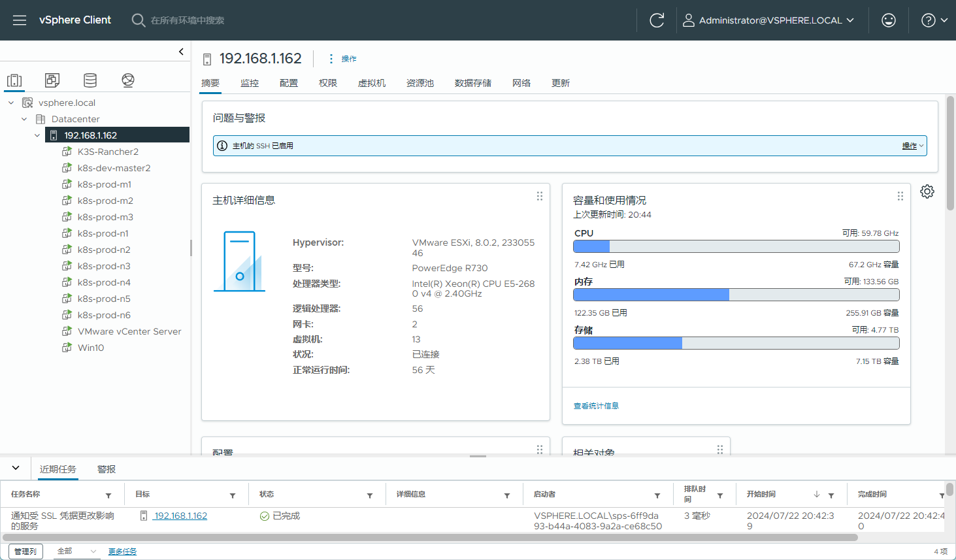Open summary page customize gear icon
Image resolution: width=956 pixels, height=560 pixels.
(927, 191)
